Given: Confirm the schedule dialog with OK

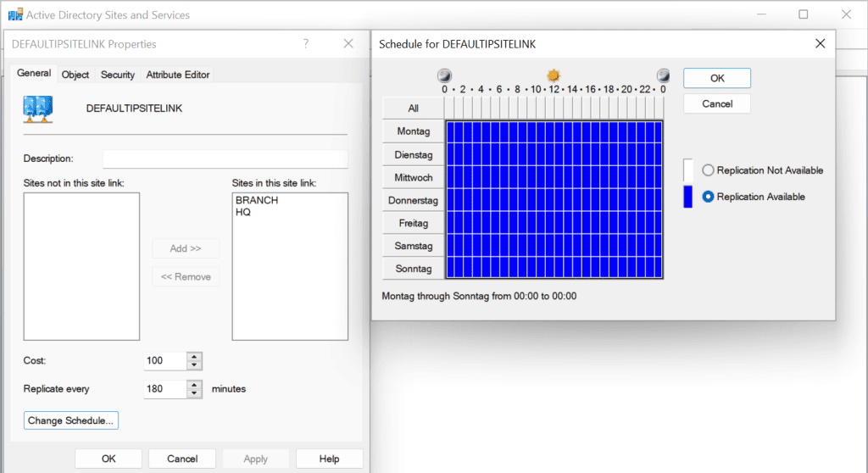Looking at the screenshot, I should coord(717,78).
